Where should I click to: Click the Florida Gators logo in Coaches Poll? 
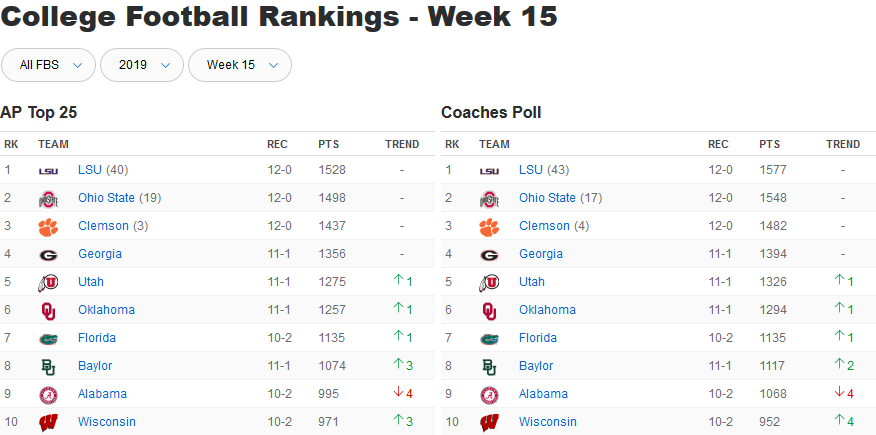489,338
